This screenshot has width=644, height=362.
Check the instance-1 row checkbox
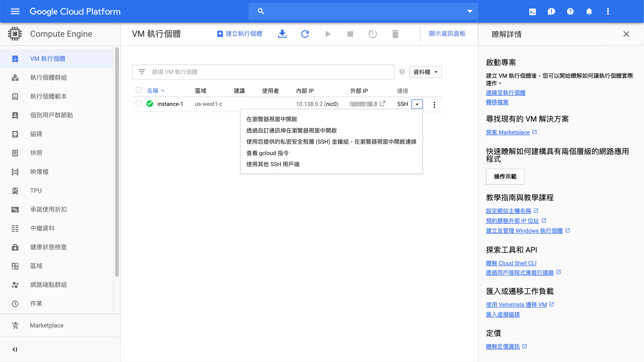tap(138, 104)
